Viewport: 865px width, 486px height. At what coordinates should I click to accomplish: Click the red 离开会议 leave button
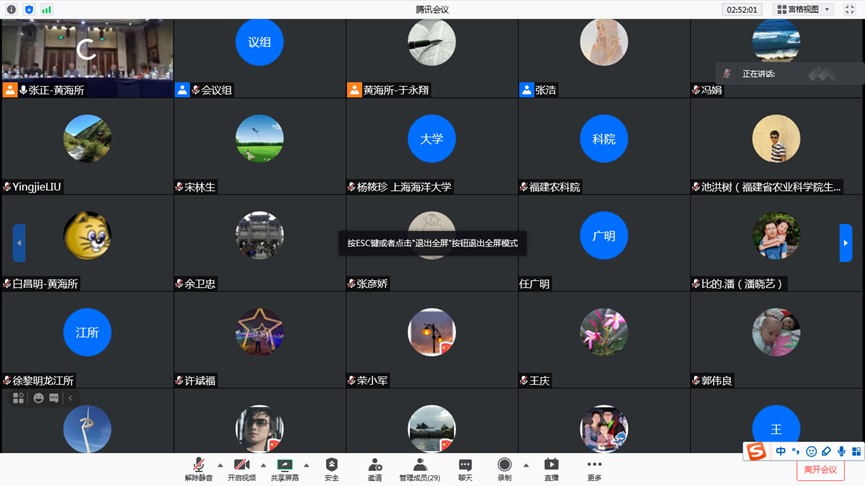coord(820,469)
